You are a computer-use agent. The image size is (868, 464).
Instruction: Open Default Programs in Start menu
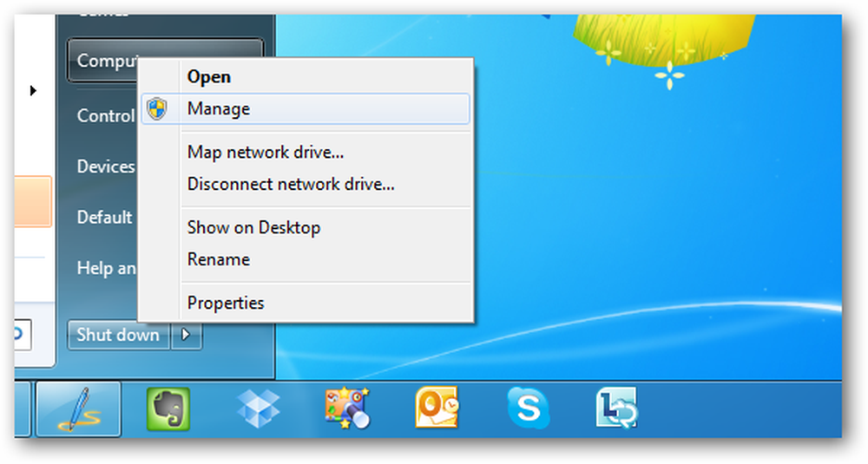(x=105, y=218)
